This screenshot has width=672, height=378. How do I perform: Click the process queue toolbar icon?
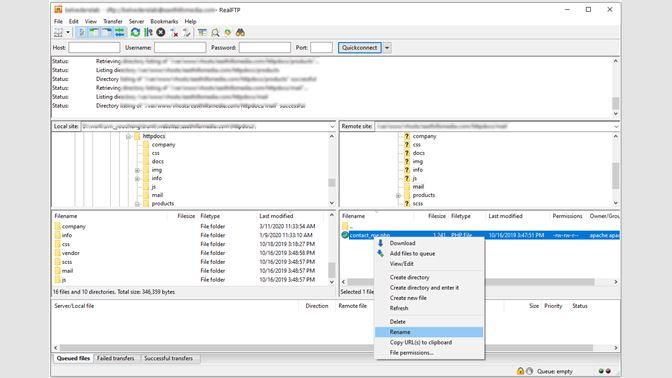pyautogui.click(x=148, y=33)
